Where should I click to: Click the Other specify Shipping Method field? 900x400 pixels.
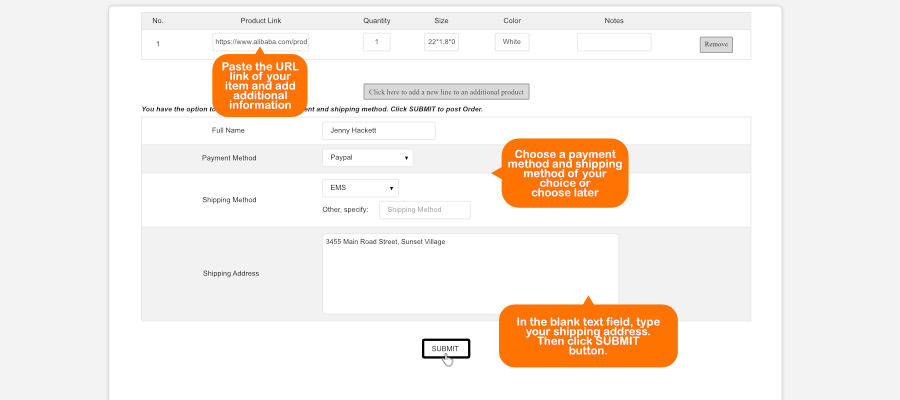click(425, 210)
